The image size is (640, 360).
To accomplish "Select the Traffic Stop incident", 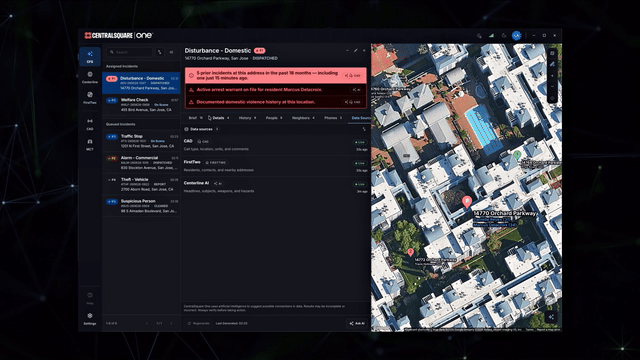I will tap(141, 141).
